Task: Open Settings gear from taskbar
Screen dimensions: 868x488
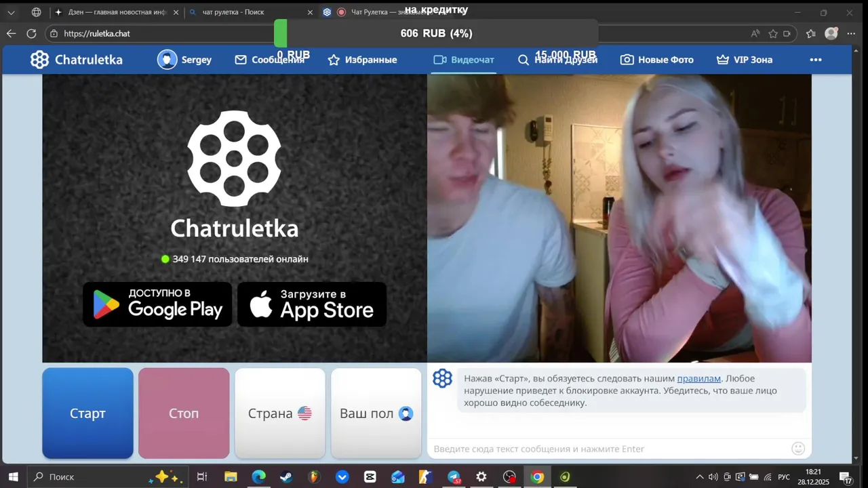Action: click(x=481, y=477)
